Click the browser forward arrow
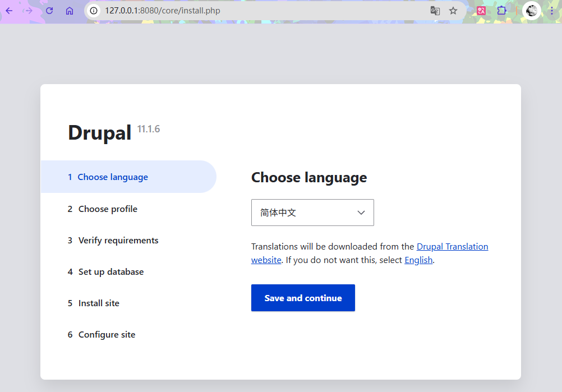This screenshot has height=392, width=562. pyautogui.click(x=28, y=11)
